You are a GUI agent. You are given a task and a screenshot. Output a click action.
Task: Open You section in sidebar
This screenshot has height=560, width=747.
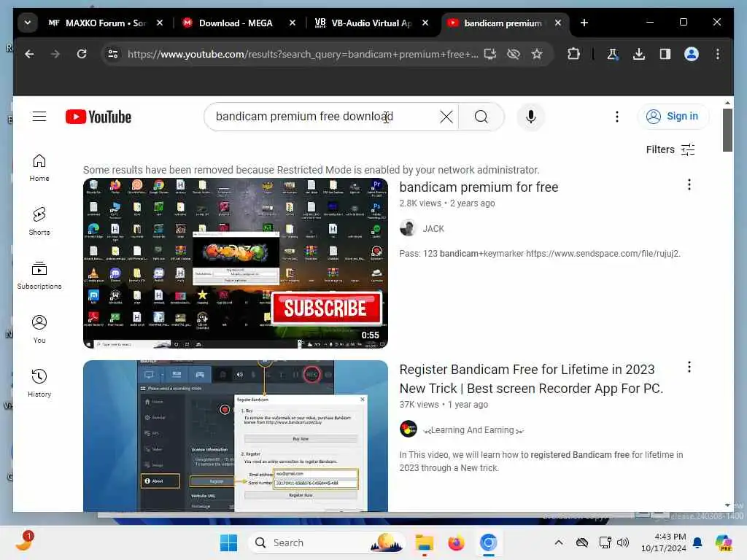39,329
